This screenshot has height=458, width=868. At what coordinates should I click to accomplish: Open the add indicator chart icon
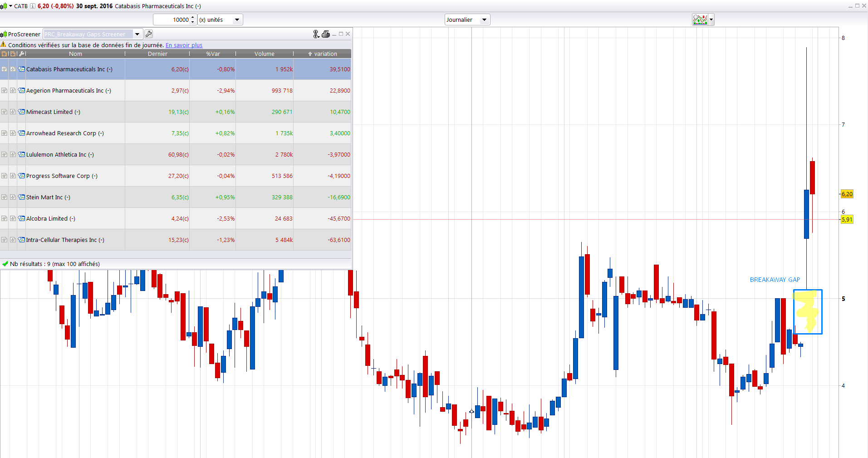click(x=700, y=20)
